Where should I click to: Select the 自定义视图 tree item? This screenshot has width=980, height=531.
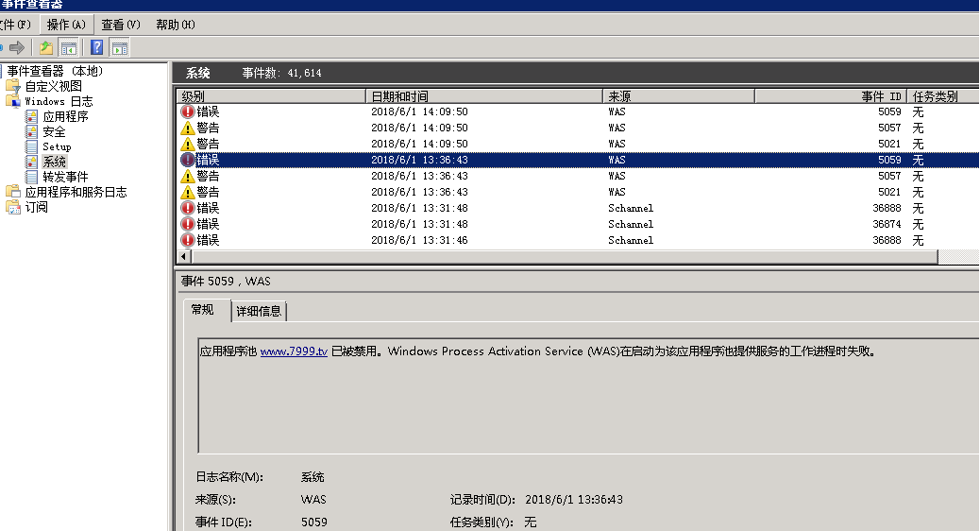[53, 86]
